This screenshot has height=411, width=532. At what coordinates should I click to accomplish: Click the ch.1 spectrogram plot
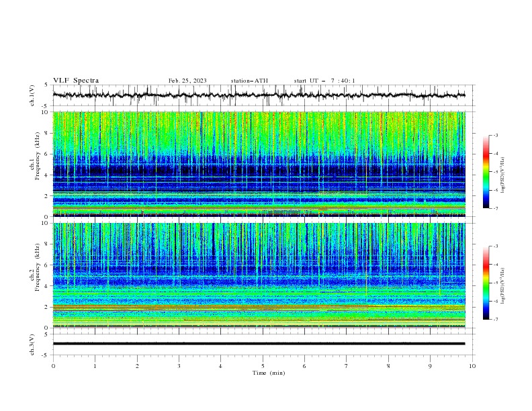coord(259,164)
